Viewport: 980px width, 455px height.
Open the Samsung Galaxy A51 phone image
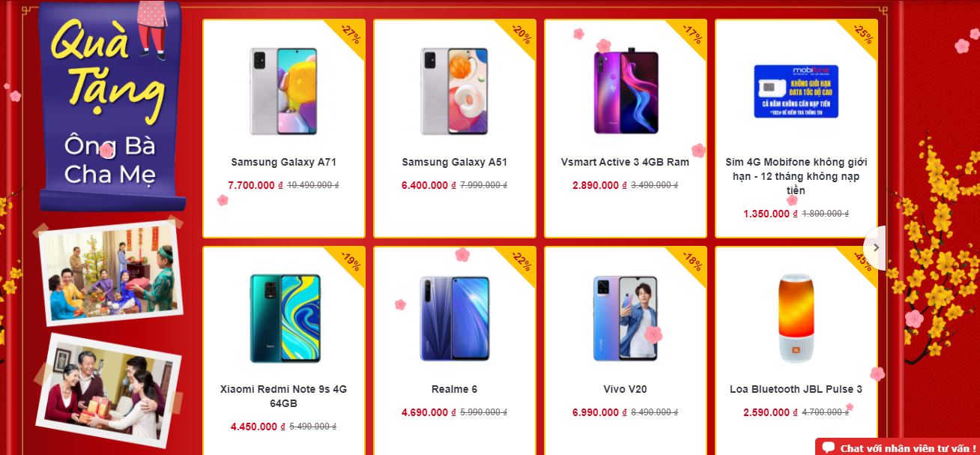coord(454,91)
